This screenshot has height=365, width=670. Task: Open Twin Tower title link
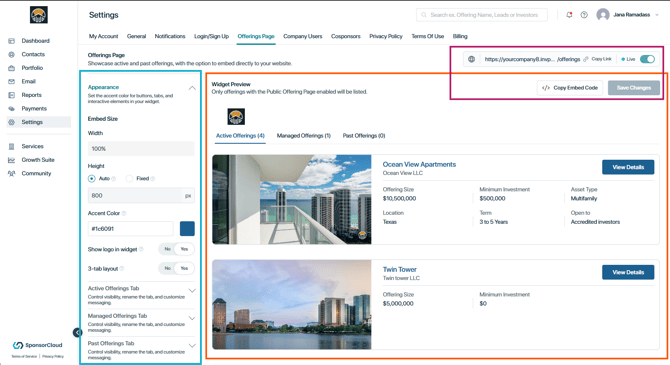400,270
